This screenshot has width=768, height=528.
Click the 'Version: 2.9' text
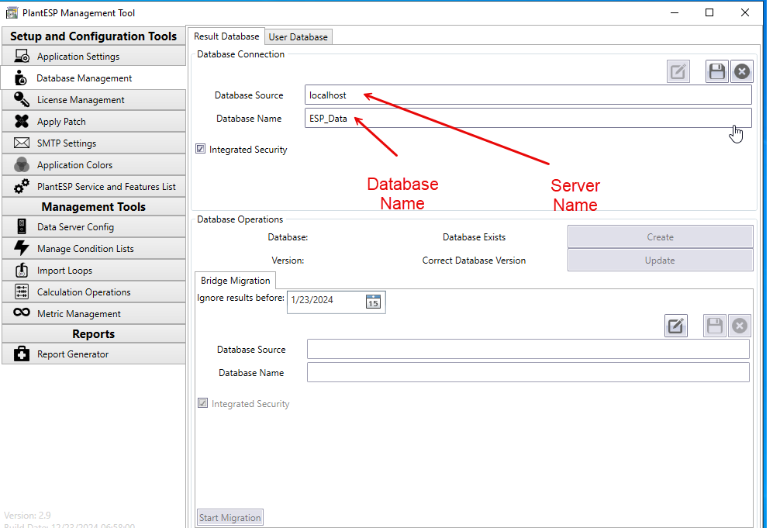[27, 515]
